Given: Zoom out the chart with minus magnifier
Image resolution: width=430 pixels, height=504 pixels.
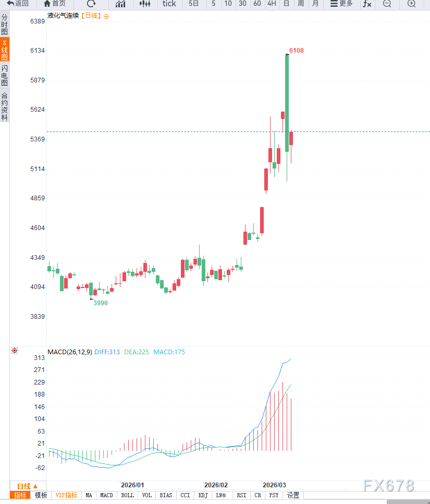Looking at the screenshot, I should (x=387, y=4).
